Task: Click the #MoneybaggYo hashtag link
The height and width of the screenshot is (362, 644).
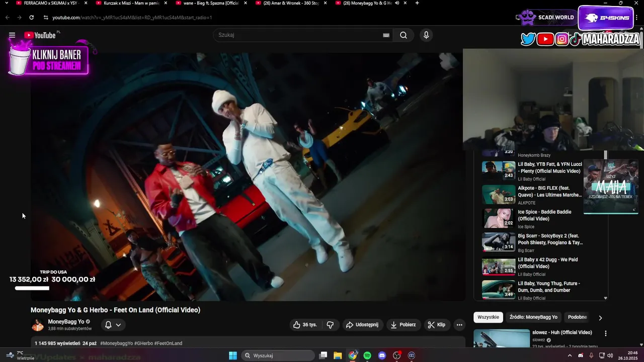Action: coord(116,343)
